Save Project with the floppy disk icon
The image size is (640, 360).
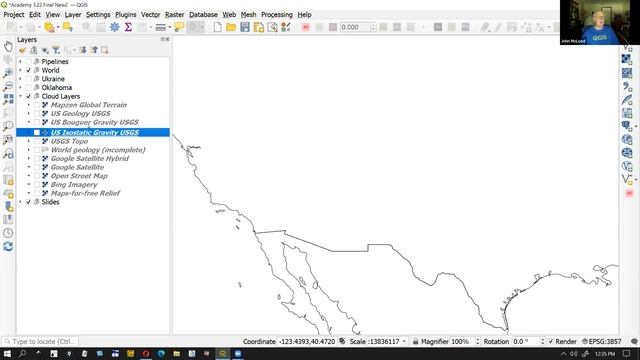click(x=245, y=27)
